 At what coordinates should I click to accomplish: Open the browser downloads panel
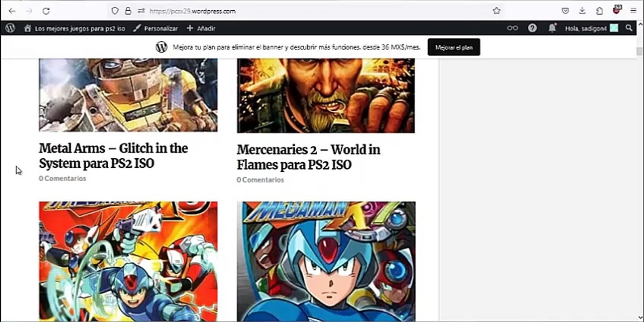[x=582, y=11]
